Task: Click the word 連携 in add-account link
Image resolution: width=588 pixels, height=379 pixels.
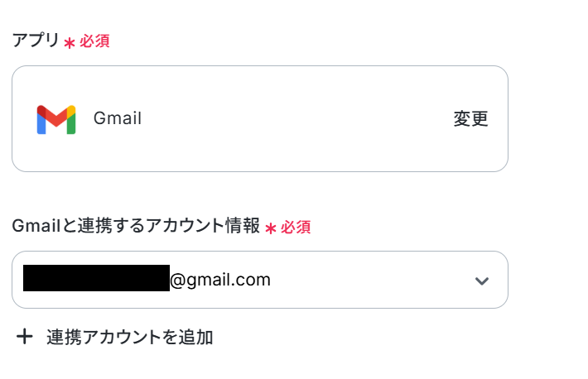Action: [x=64, y=337]
